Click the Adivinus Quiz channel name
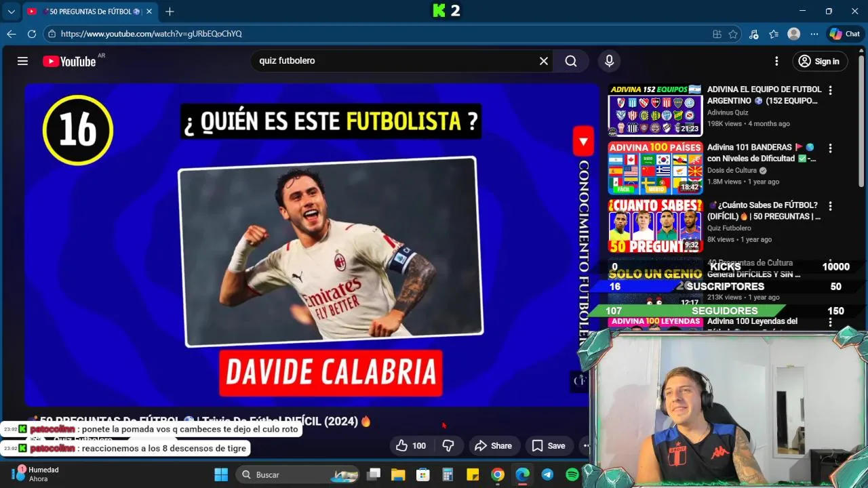The width and height of the screenshot is (868, 488). point(728,113)
